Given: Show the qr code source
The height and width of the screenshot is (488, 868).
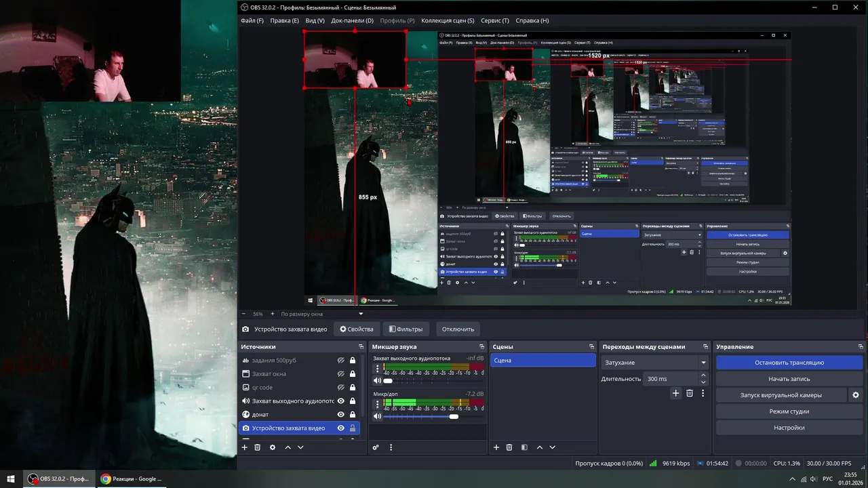Looking at the screenshot, I should coord(341,388).
